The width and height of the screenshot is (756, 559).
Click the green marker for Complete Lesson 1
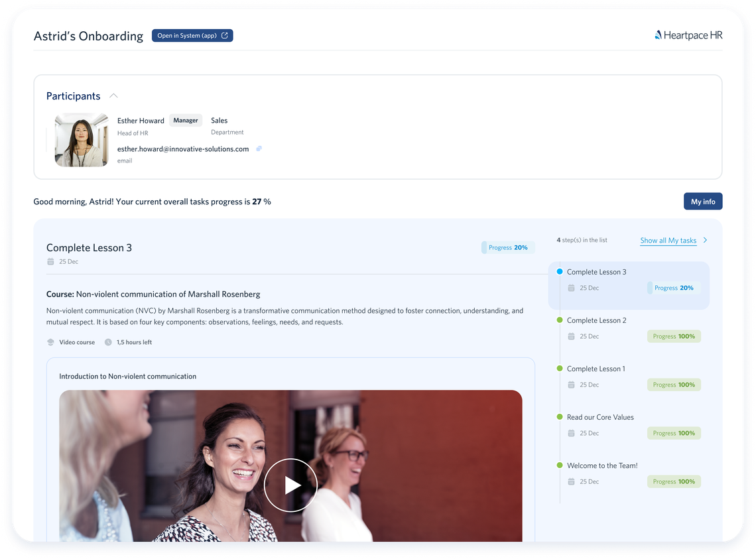pyautogui.click(x=560, y=369)
